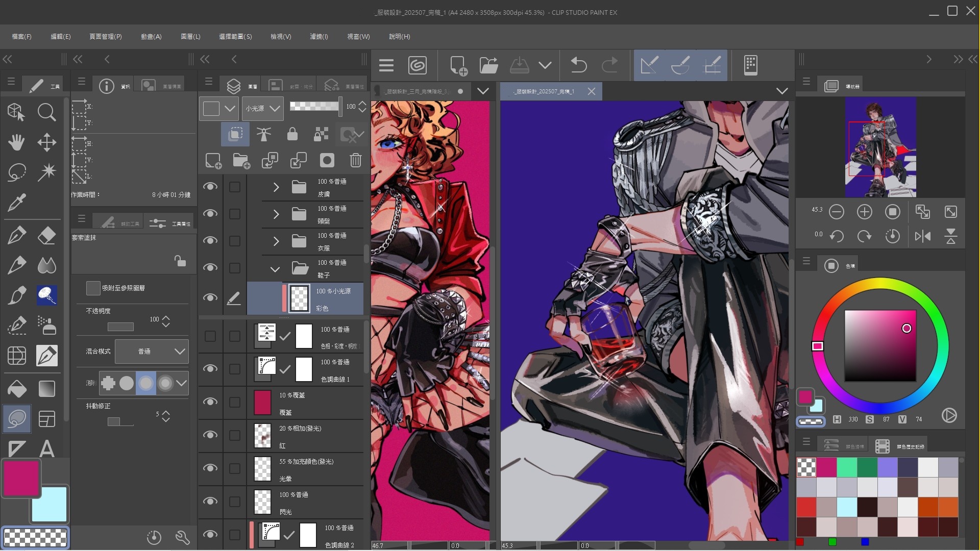The height and width of the screenshot is (551, 980).
Task: Select the 閃光 layer row
Action: point(306,503)
